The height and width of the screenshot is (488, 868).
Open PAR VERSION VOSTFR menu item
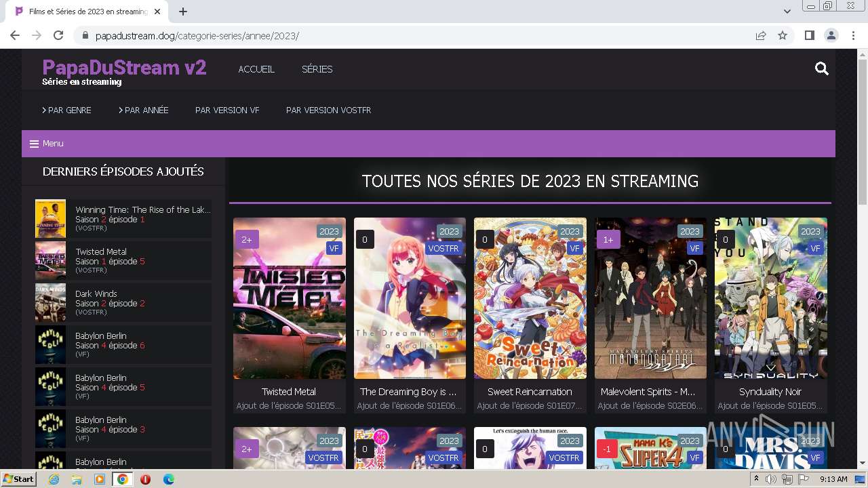click(x=328, y=110)
